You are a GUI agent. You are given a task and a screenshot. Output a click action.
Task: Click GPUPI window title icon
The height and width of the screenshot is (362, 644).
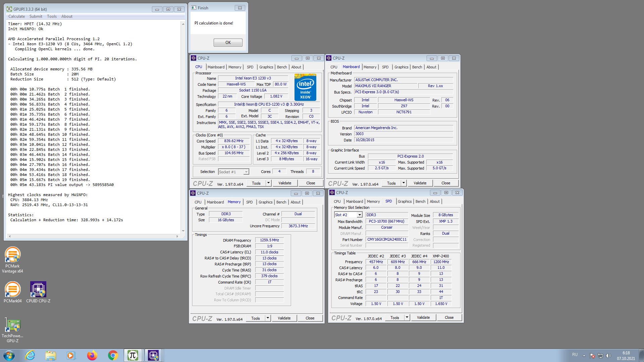coord(9,9)
